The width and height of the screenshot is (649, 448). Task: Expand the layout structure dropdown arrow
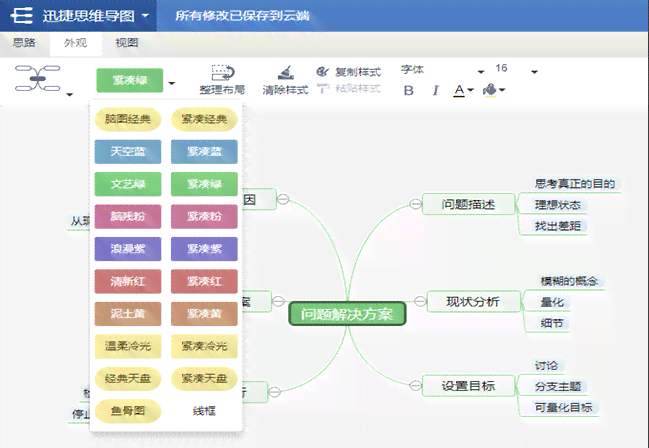pos(70,94)
